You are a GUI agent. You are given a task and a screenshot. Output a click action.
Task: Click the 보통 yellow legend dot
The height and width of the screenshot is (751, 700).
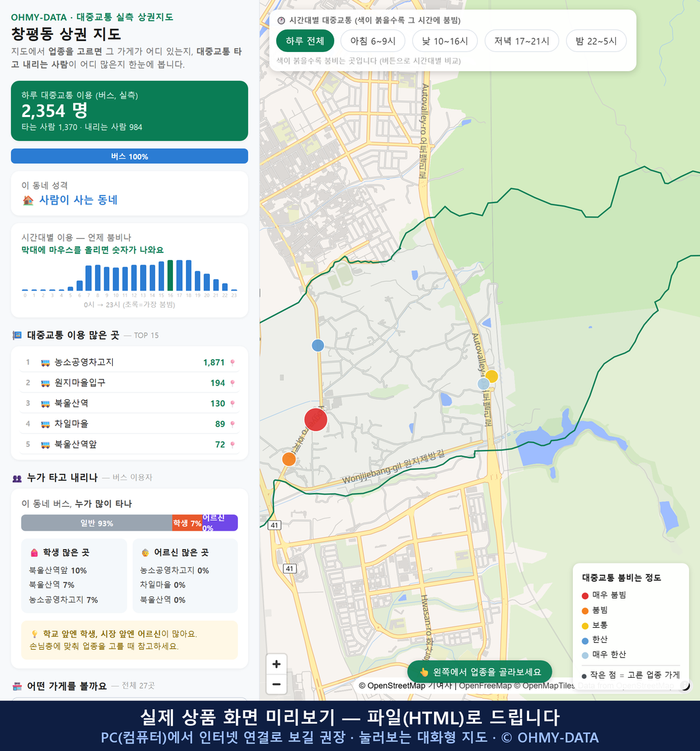coord(584,626)
